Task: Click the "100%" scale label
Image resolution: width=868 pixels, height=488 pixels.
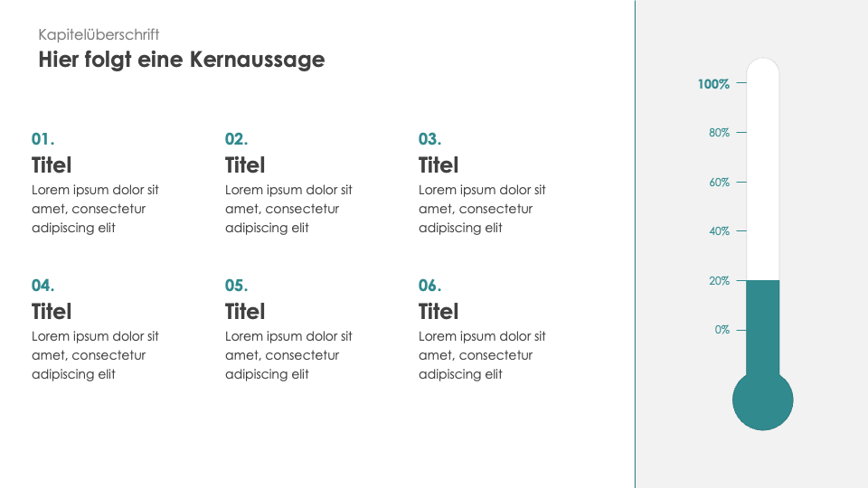Action: click(x=713, y=84)
